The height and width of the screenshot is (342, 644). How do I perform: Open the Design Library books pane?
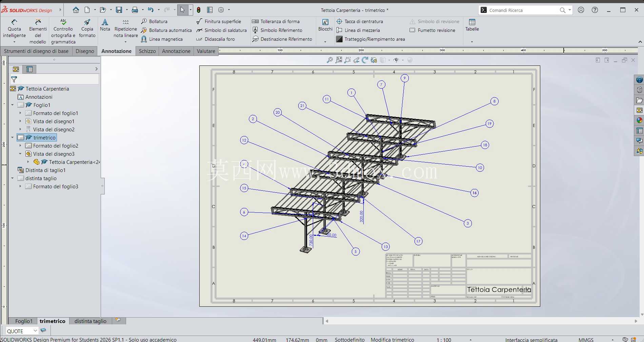[x=639, y=90]
